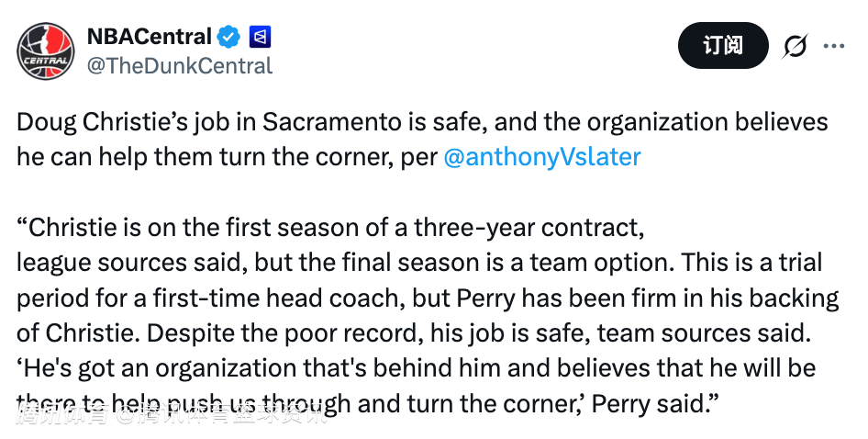Open the three-dot more options menu
This screenshot has height=439, width=868.
(x=833, y=46)
